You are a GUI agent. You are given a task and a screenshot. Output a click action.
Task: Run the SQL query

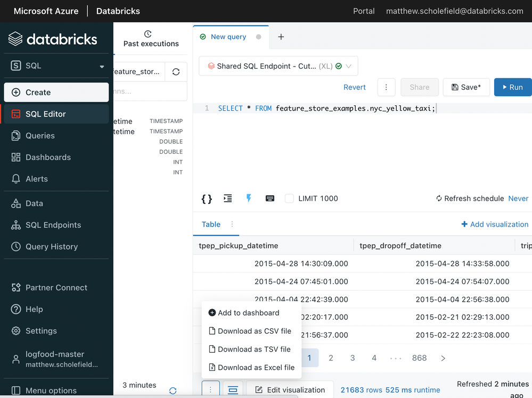click(512, 87)
